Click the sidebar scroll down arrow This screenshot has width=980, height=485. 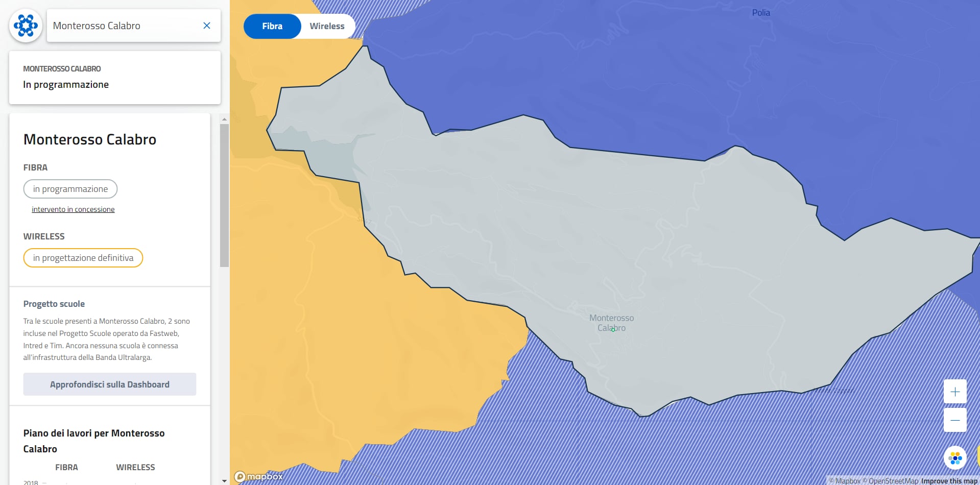(x=224, y=481)
